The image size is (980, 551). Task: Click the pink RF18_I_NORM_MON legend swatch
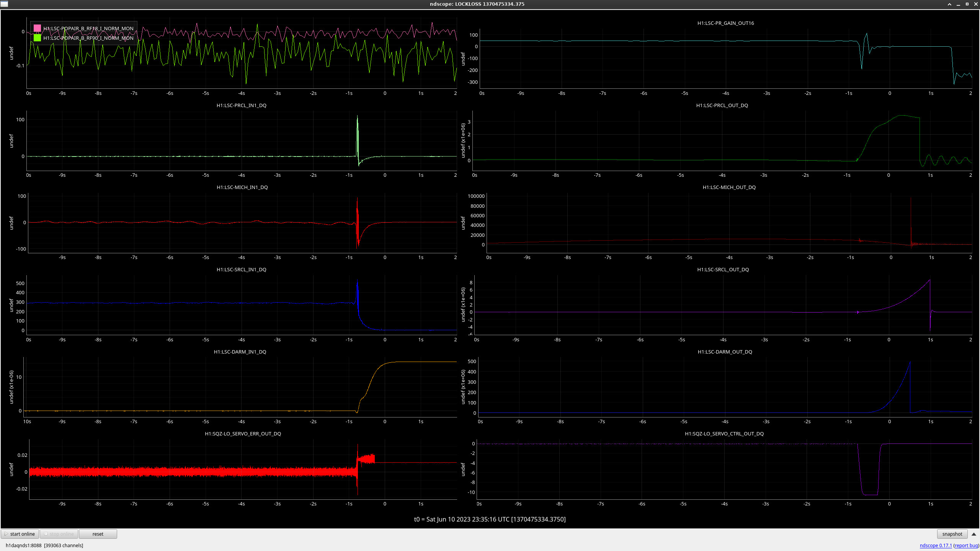pyautogui.click(x=37, y=28)
